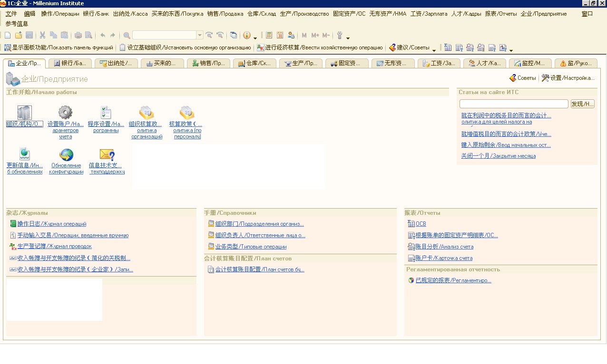
Task: Switch to the 人才/Ка... personnel tab
Action: click(x=484, y=63)
